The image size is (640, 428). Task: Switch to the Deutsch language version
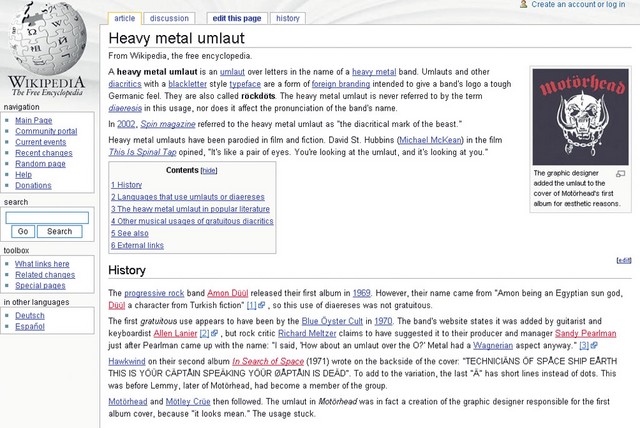(30, 315)
